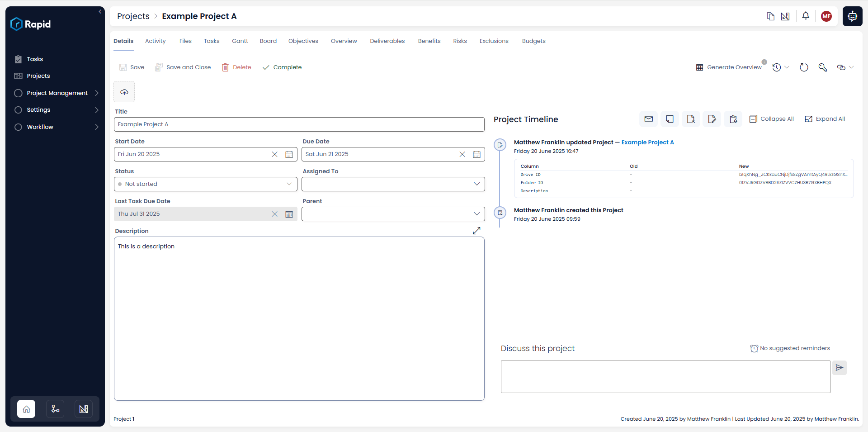Clear the Due Date value
This screenshot has height=432, width=868.
tap(462, 154)
